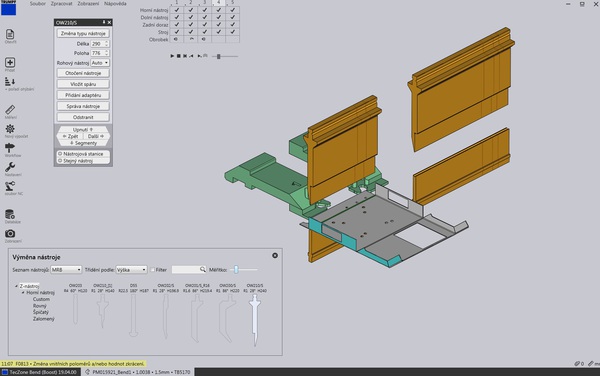Open the Databáze icon in sidebar
This screenshot has width=600, height=376.
tap(10, 214)
